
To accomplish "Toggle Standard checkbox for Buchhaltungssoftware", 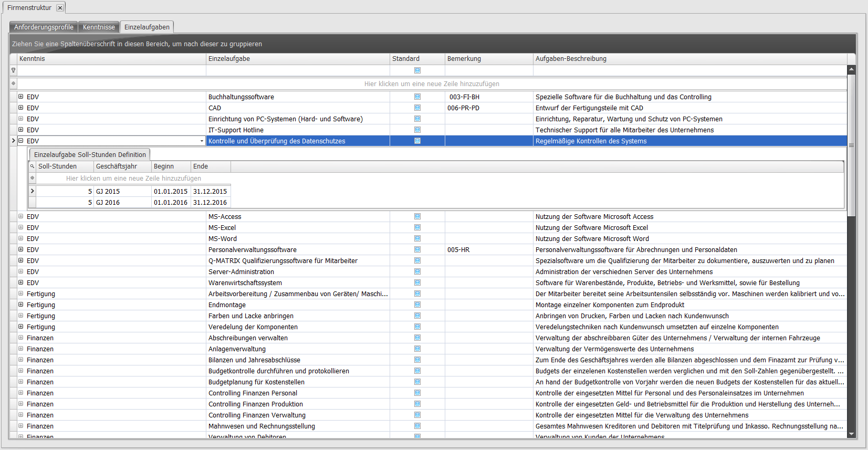I will click(x=417, y=97).
